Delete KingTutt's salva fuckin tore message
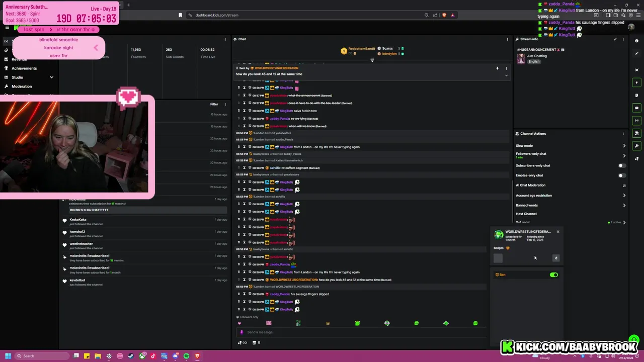Image resolution: width=644 pixels, height=362 pixels. tap(239, 111)
